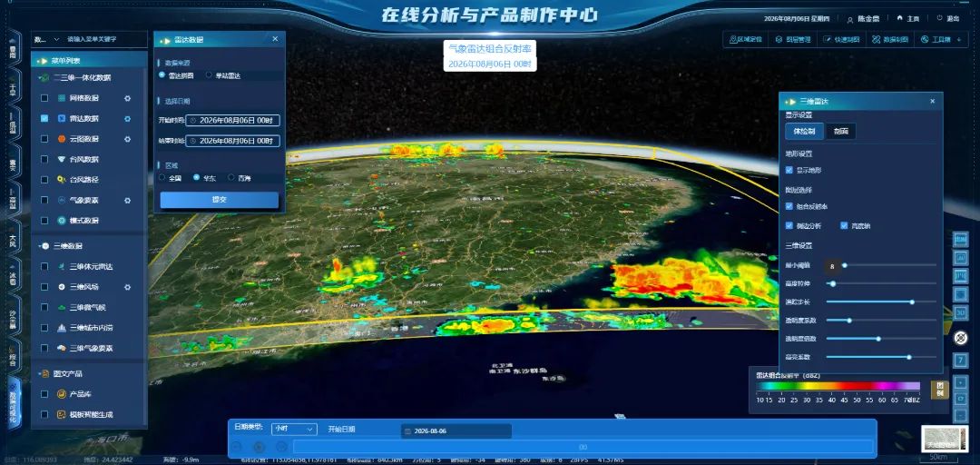The height and width of the screenshot is (465, 980).
Task: Open settings gear for 雷达数据 row
Action: tap(128, 119)
